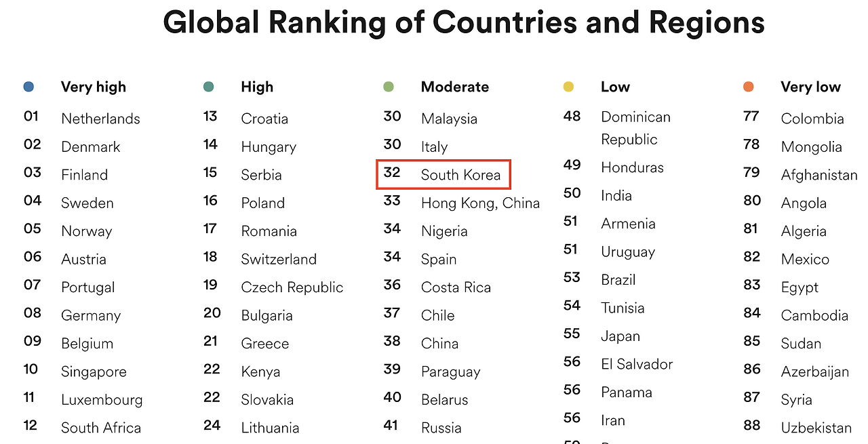Select Croatia in the High column
The image size is (868, 444).
click(x=264, y=119)
